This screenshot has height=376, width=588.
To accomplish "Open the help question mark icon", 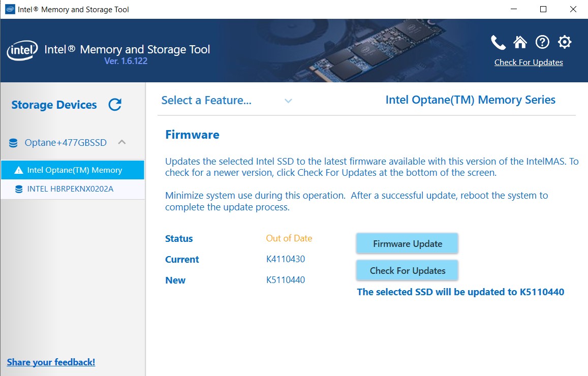I will tap(542, 43).
